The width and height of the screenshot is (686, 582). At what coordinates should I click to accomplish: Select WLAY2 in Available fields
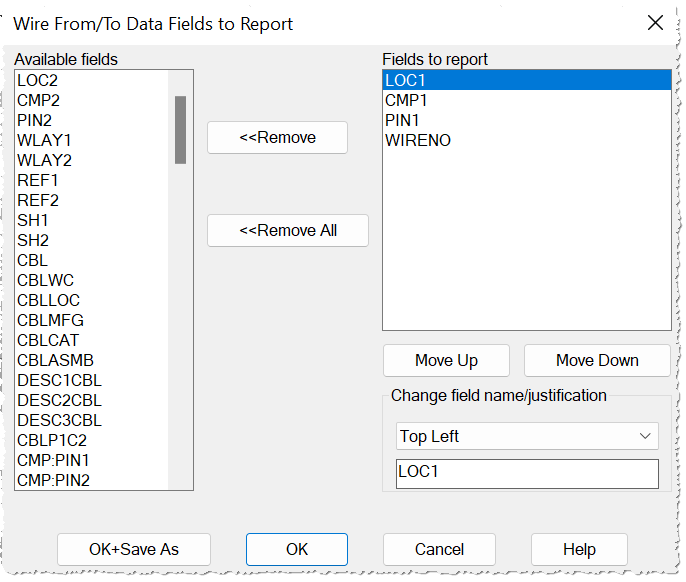(x=92, y=160)
